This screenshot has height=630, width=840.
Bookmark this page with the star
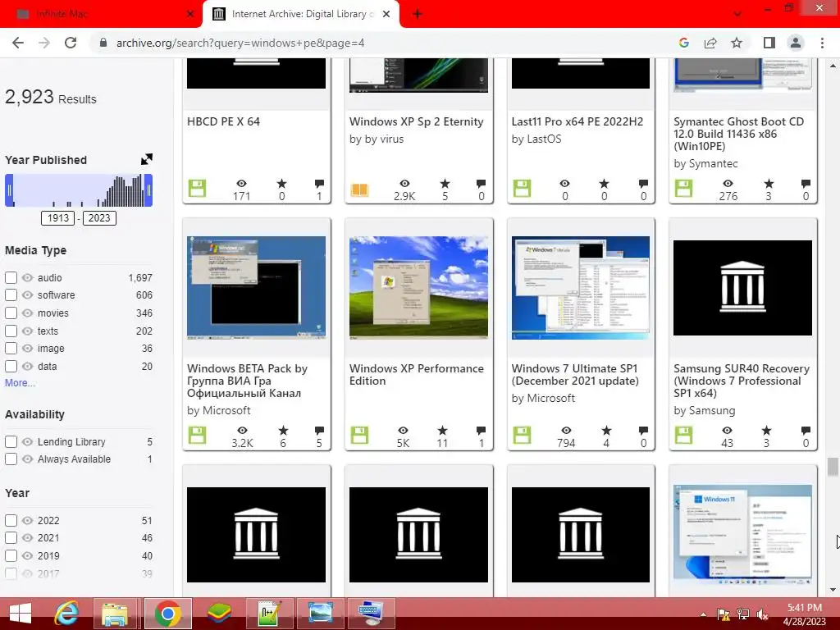737,43
